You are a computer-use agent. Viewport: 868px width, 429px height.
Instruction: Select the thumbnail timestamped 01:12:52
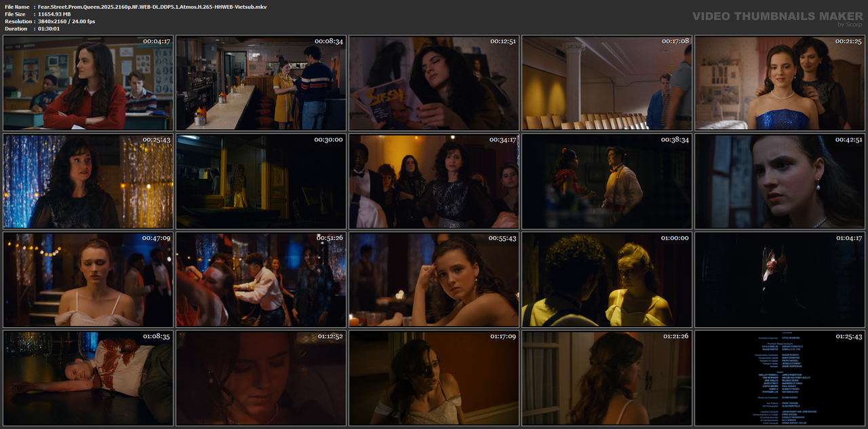(x=261, y=378)
